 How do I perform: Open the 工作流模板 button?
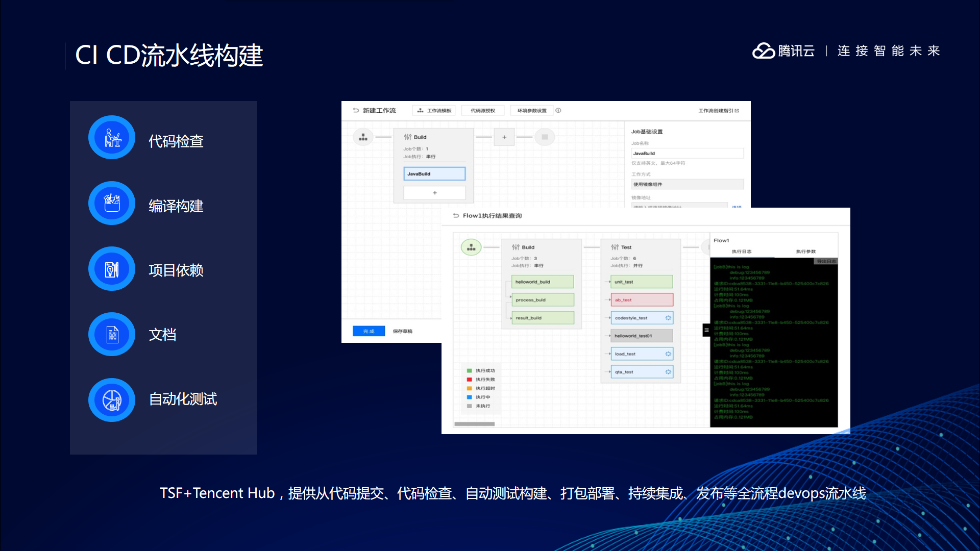[x=434, y=110]
